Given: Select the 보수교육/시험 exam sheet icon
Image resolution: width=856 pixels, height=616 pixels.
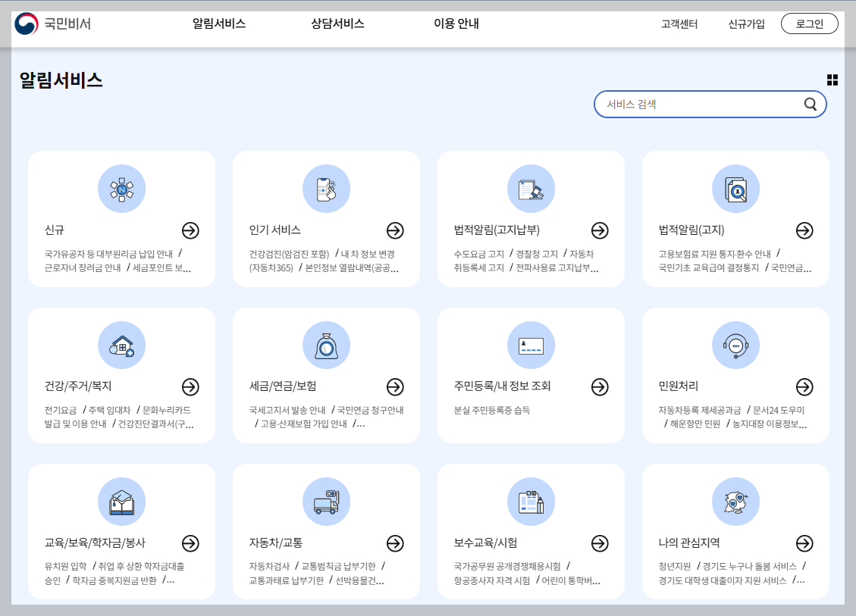Looking at the screenshot, I should [x=531, y=501].
